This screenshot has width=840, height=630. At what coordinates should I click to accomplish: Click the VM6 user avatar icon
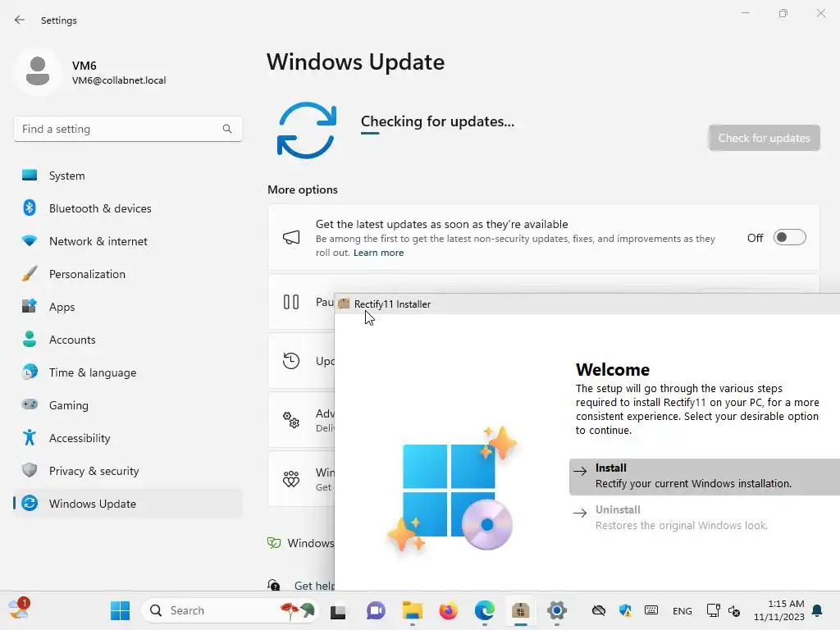click(38, 71)
